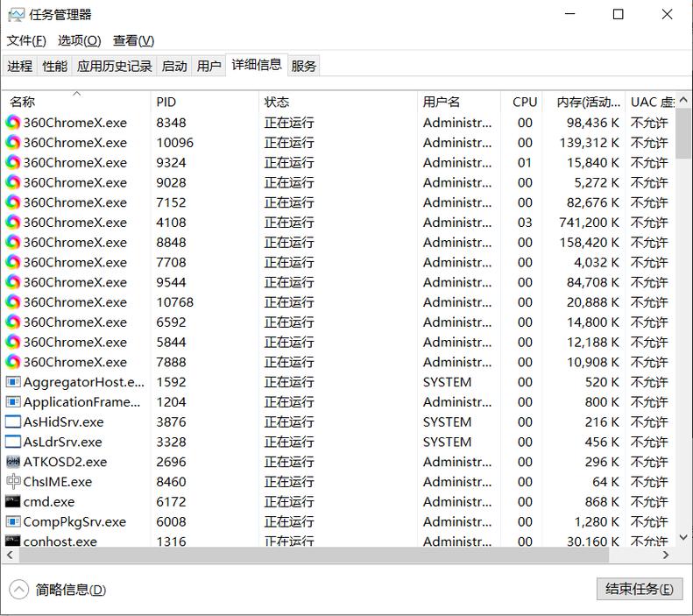
Task: Click the 结束任务(E) button
Action: click(639, 589)
